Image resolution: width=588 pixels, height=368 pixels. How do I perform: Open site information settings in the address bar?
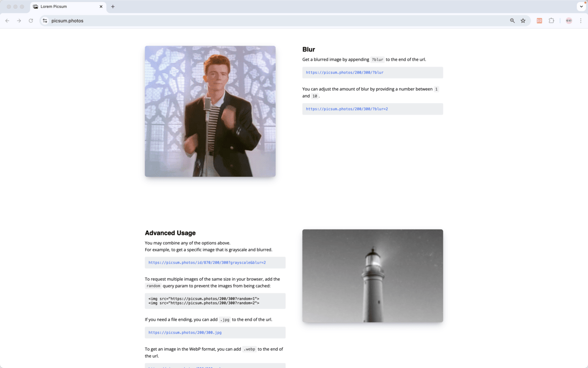[x=45, y=21]
